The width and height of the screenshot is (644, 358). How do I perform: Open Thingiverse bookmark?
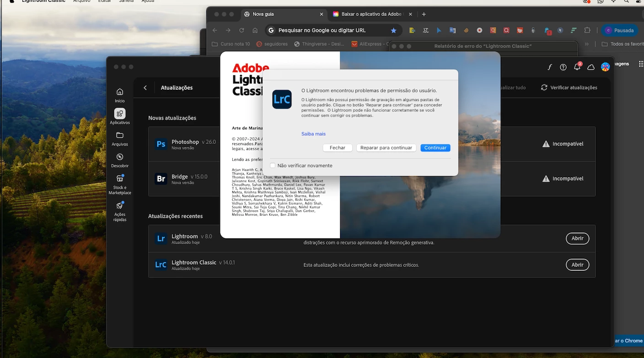(319, 44)
